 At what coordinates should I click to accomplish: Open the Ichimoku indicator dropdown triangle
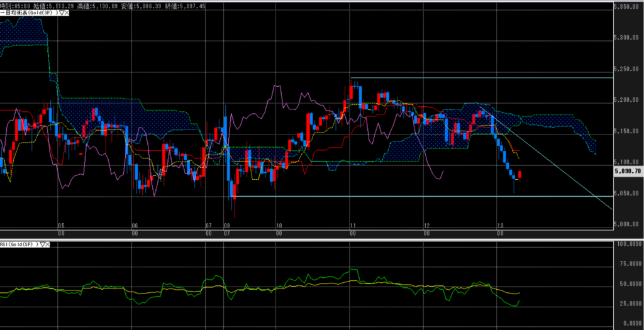[60, 13]
